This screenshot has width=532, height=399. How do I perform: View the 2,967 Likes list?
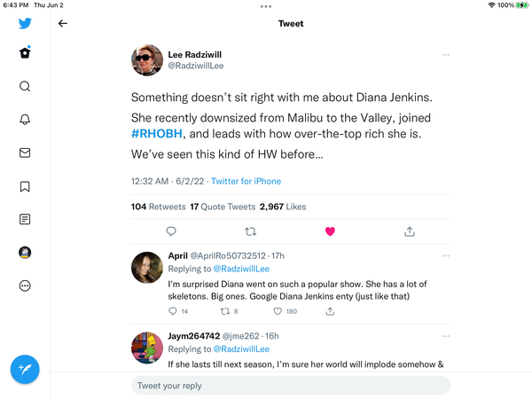[282, 206]
